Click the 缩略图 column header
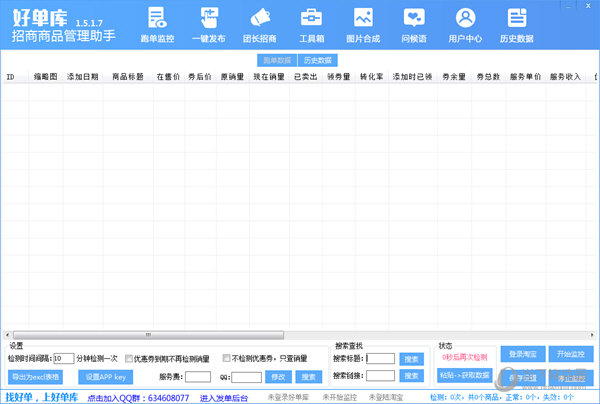600x404 pixels. 46,77
